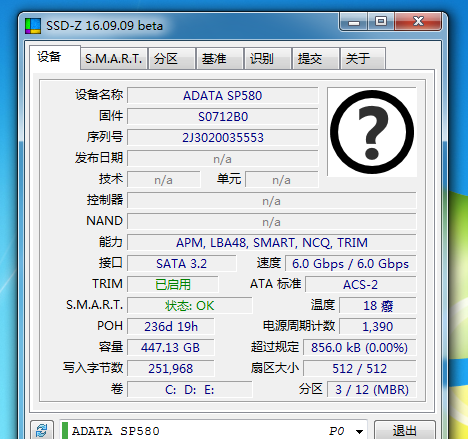Screen dimensions: 468x439
Task: Click the capacity value 447.13 GB
Action: pos(171,348)
